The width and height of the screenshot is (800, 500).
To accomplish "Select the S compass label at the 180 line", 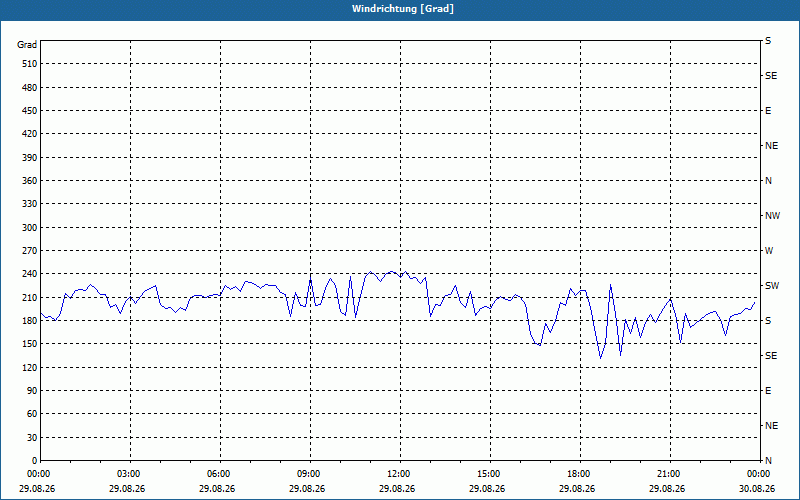I will (x=768, y=321).
